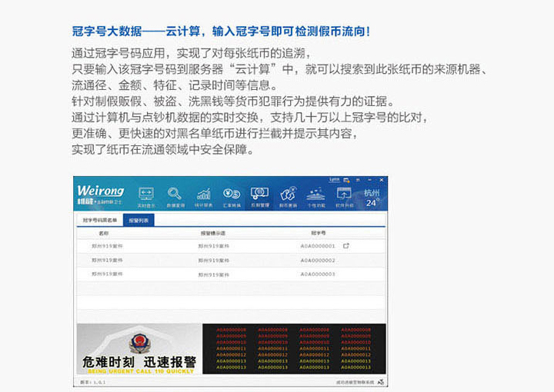Click the 报警提示语 column header
The height and width of the screenshot is (392, 554).
[212, 232]
